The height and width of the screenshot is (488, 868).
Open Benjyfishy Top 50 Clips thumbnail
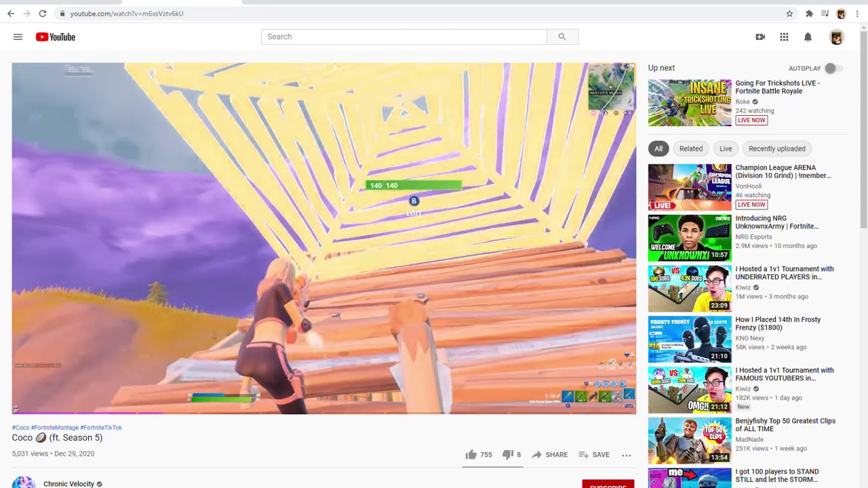pyautogui.click(x=690, y=441)
